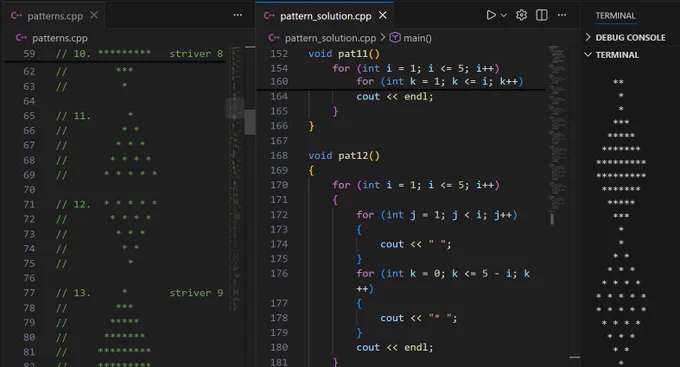Open more actions menu for the patterns.cpp group
The width and height of the screenshot is (680, 367).
(238, 15)
